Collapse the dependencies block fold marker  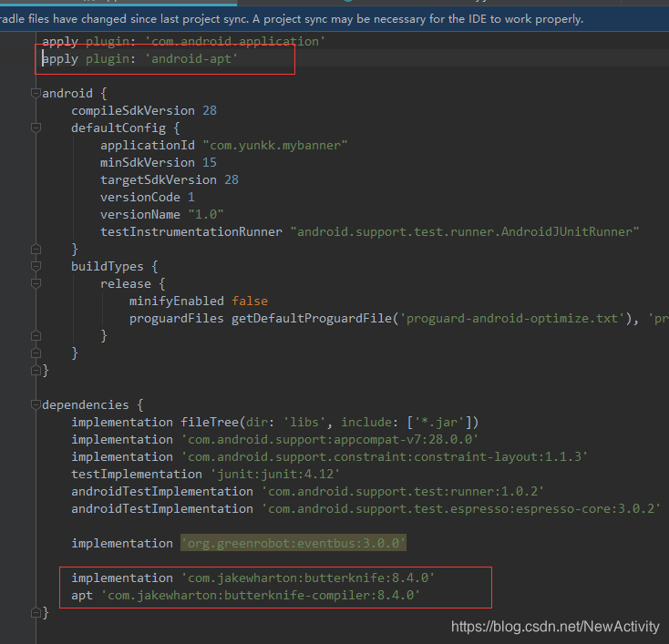pos(36,404)
